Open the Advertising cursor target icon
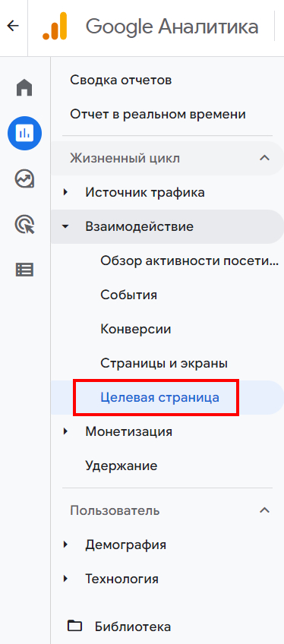The height and width of the screenshot is (644, 284). [x=24, y=225]
